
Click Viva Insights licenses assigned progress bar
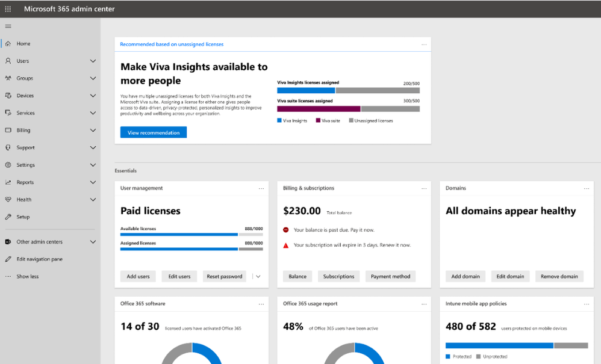(x=349, y=91)
